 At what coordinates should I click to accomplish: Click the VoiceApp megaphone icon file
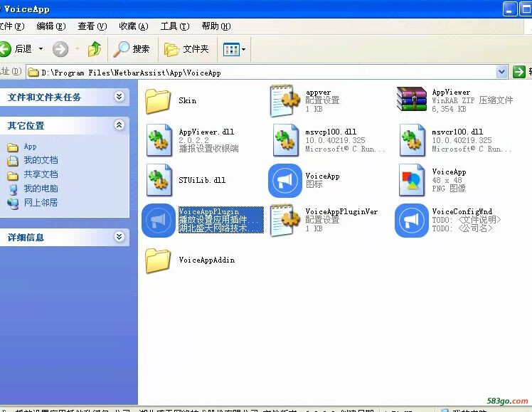coord(284,181)
